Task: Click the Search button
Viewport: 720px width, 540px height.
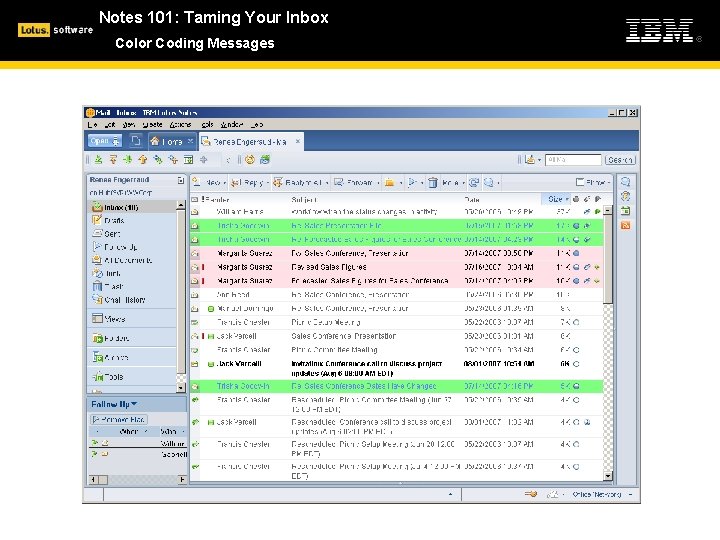Action: (620, 159)
